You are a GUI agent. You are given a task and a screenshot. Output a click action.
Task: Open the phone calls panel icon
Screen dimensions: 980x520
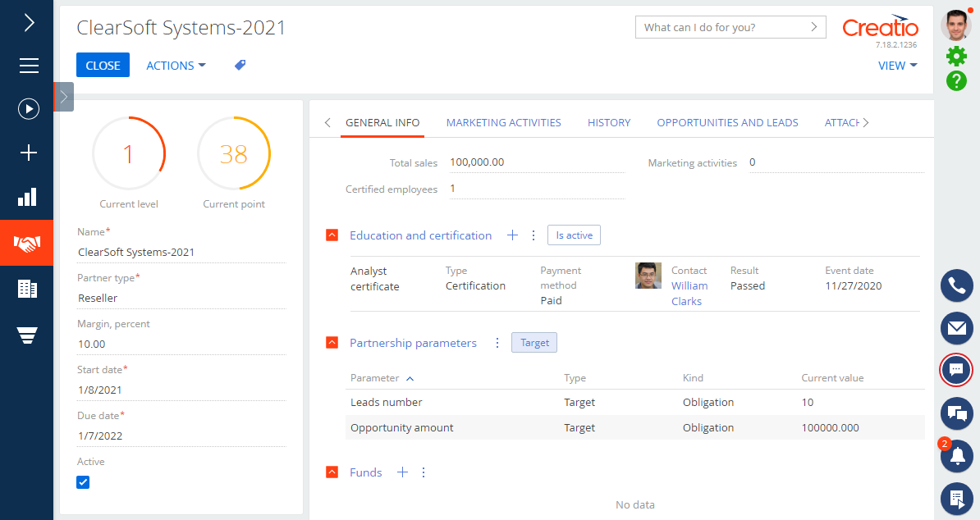point(957,286)
